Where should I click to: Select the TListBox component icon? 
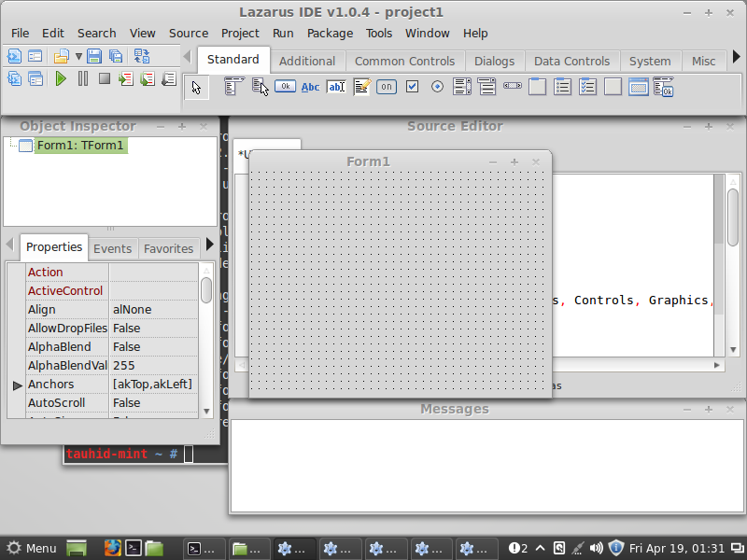click(x=462, y=87)
